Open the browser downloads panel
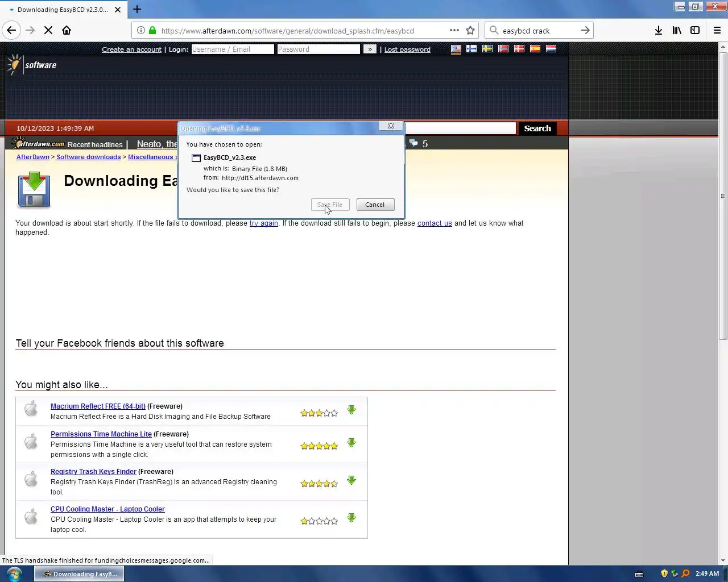This screenshot has width=728, height=582. [658, 30]
